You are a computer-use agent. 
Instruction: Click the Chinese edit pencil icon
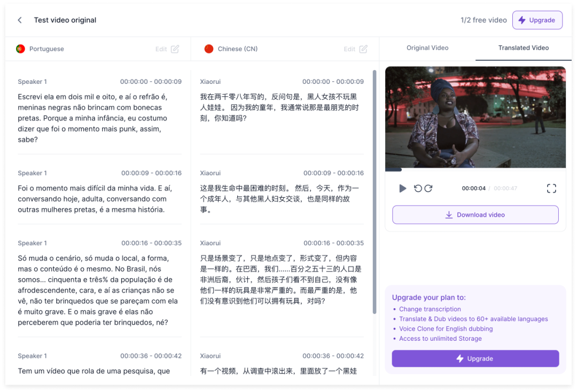[x=363, y=49]
